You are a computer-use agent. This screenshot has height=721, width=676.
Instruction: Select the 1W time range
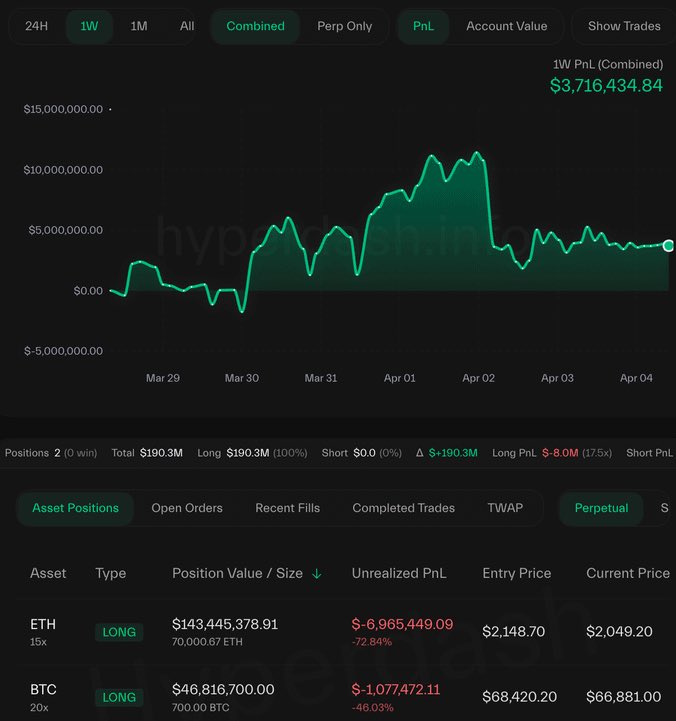[x=89, y=26]
